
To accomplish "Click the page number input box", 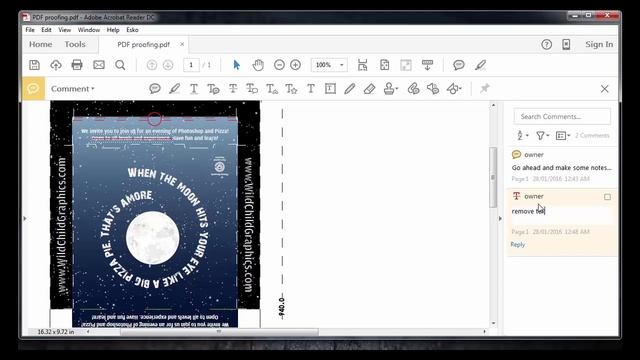I will (191, 65).
